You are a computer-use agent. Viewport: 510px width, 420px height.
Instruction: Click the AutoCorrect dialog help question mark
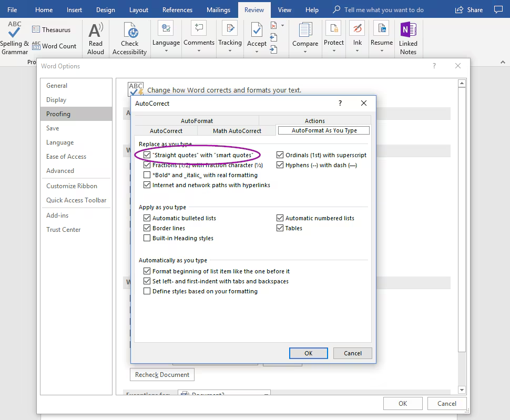click(x=340, y=104)
